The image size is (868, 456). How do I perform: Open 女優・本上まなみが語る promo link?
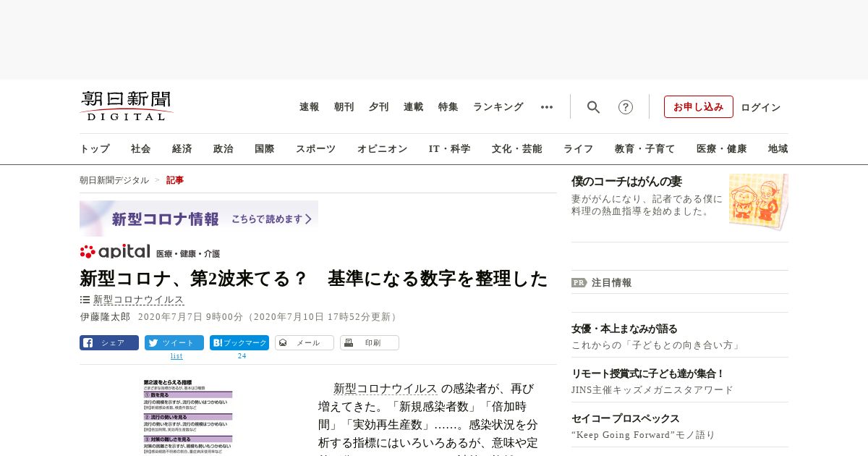point(624,329)
